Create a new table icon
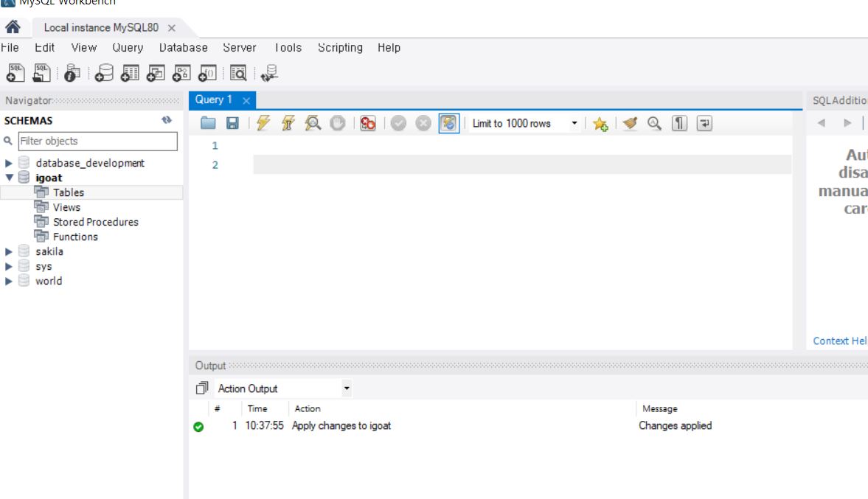Image resolution: width=868 pixels, height=499 pixels. [x=130, y=73]
